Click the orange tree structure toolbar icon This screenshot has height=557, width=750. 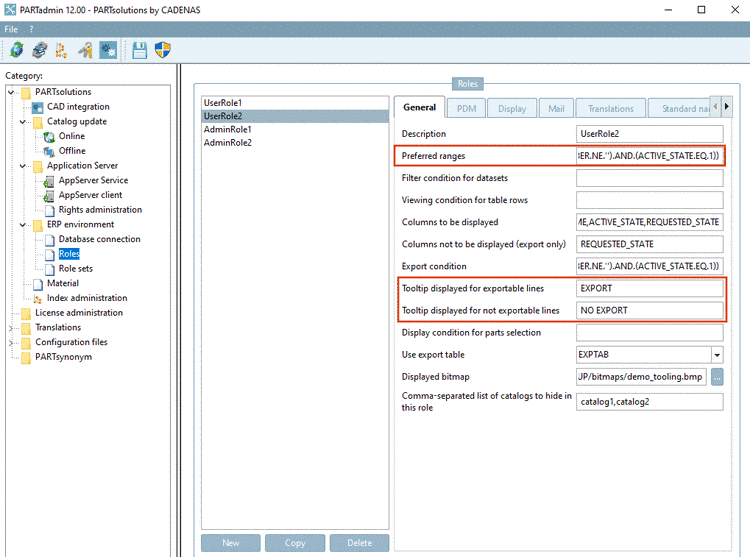(61, 50)
